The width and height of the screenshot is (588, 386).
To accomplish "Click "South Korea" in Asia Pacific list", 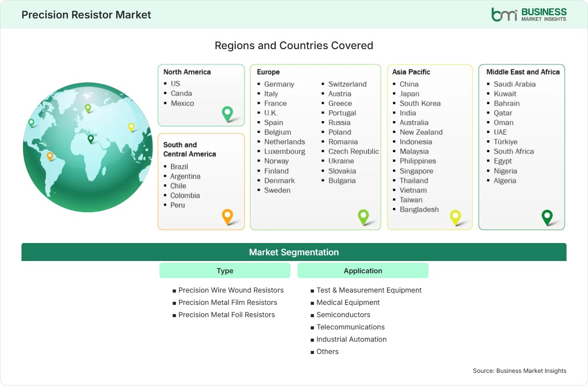I will [x=420, y=103].
